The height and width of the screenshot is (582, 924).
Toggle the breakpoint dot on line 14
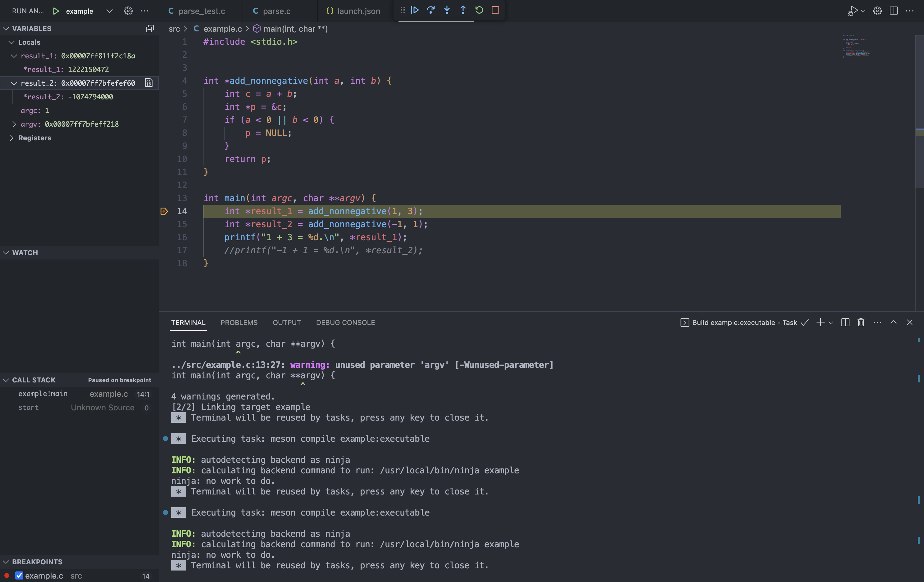[164, 211]
